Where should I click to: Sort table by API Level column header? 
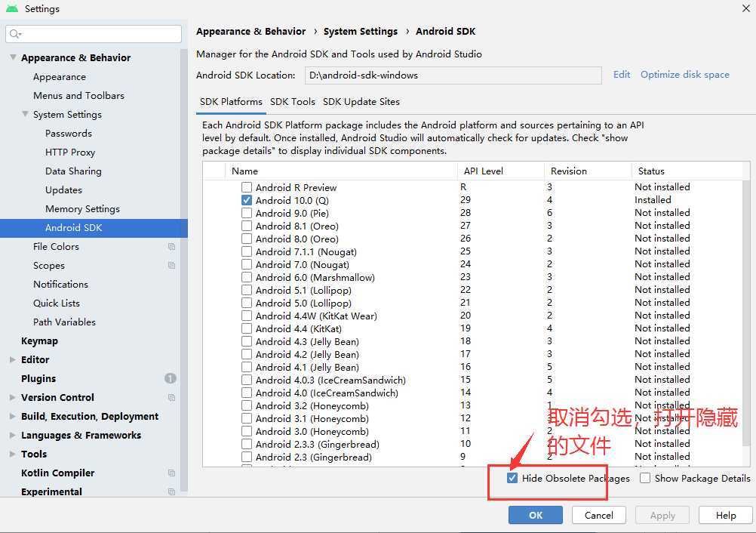point(500,171)
